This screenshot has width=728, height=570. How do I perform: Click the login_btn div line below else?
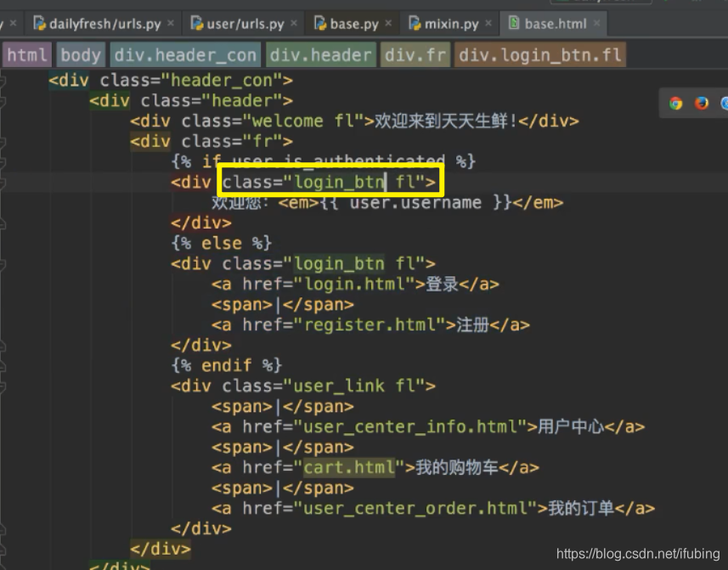coord(303,263)
